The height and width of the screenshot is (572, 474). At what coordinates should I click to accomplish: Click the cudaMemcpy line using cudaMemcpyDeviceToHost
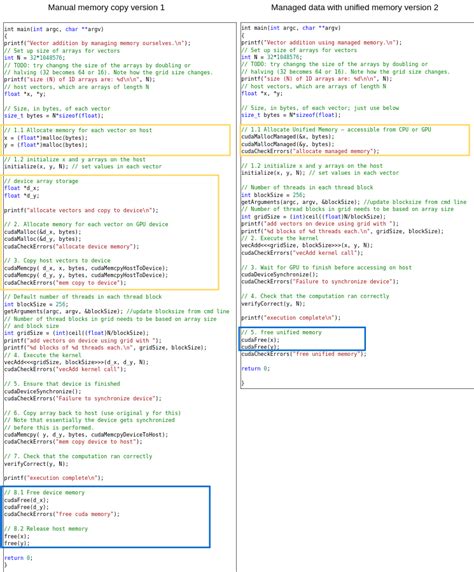pos(86,434)
